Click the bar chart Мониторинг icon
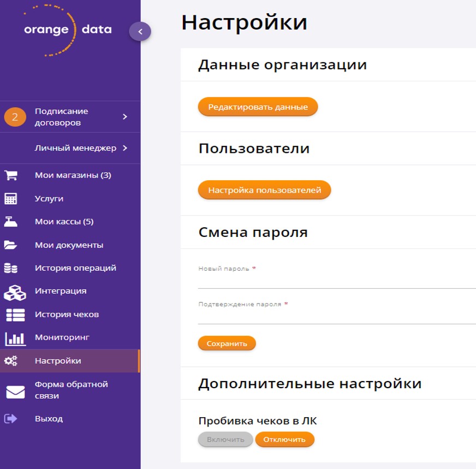 (x=15, y=339)
